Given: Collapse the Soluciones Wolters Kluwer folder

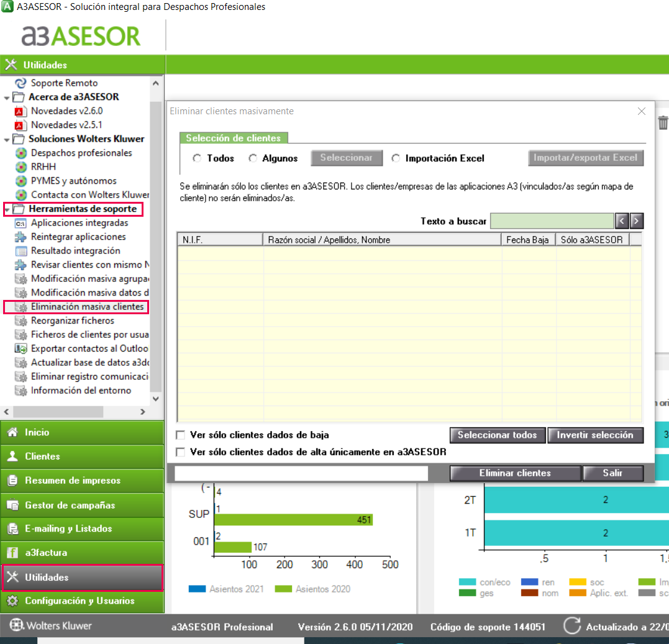Looking at the screenshot, I should [6, 140].
